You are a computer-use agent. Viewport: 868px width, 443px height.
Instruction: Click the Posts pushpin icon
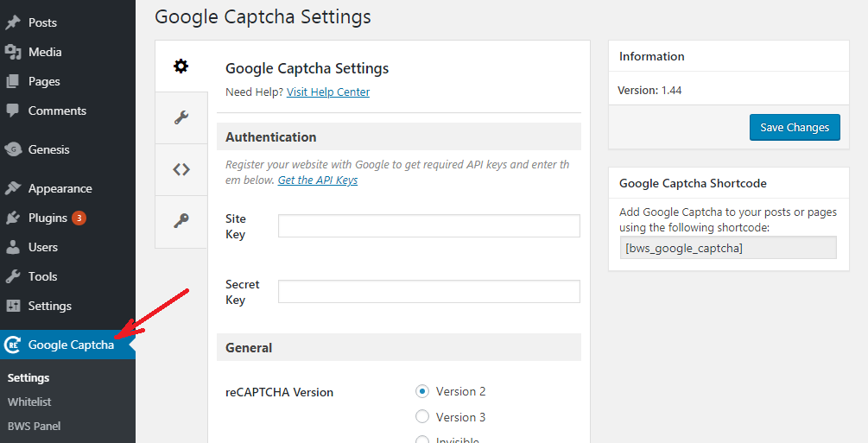13,22
